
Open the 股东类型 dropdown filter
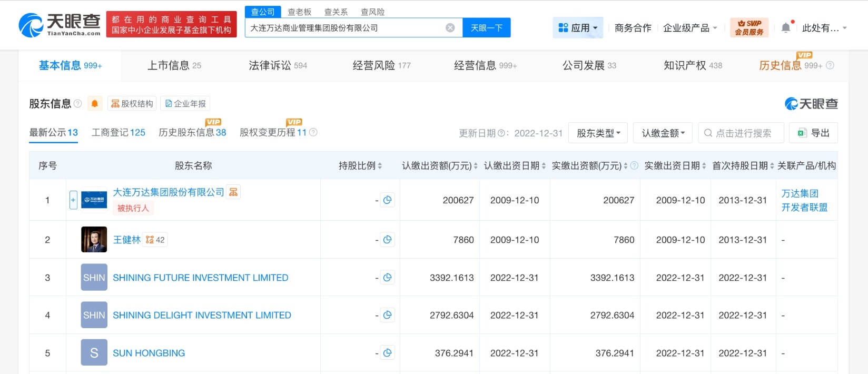coord(598,133)
